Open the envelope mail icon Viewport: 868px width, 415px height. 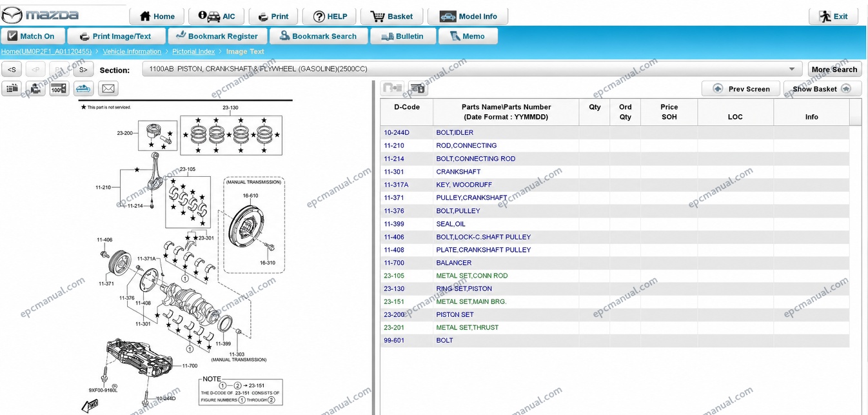tap(108, 88)
